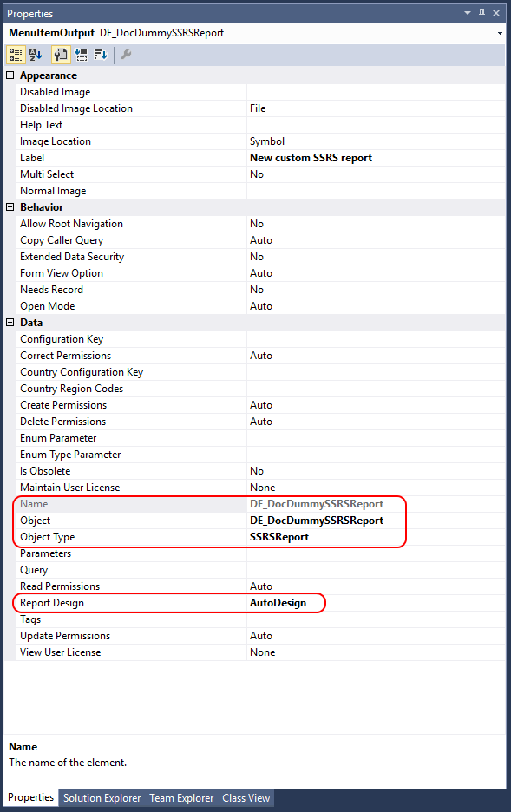Click the wrench Property Pages icon

(x=126, y=55)
